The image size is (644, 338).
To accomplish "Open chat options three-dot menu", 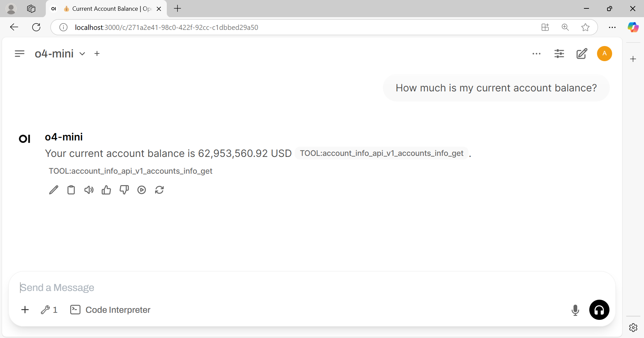I will pos(536,54).
